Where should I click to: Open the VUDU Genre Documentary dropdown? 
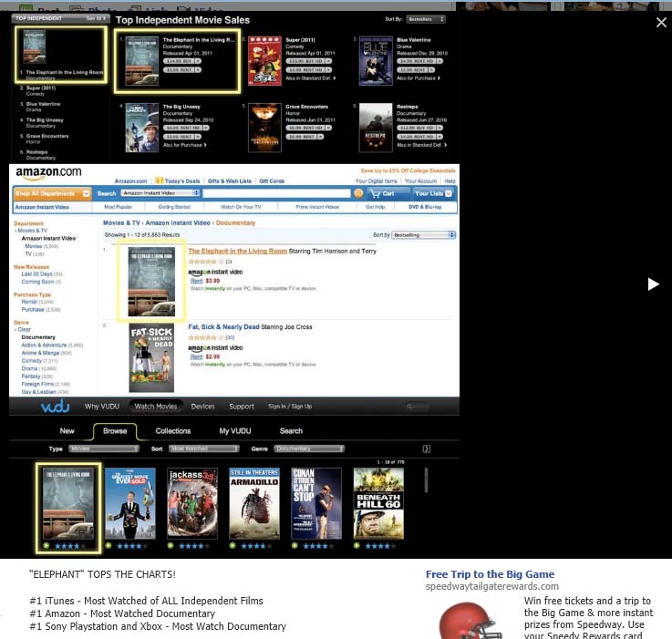309,448
